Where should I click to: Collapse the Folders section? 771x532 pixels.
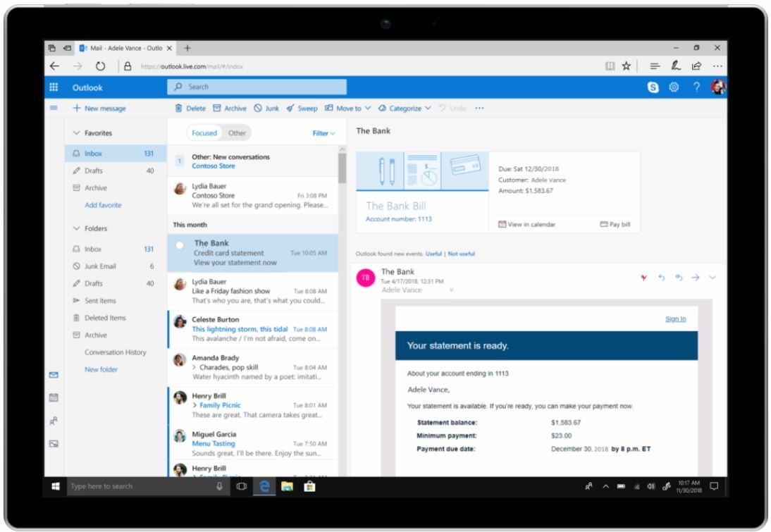76,228
